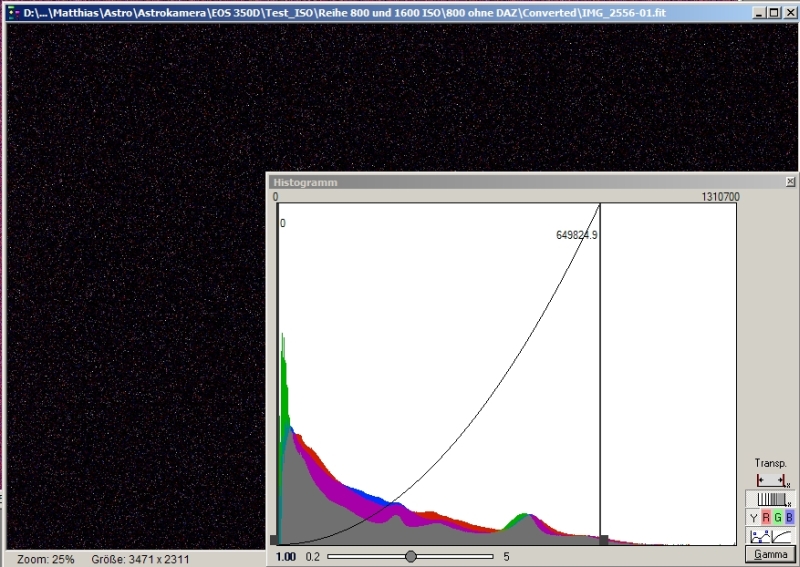Toggle the green G channel
Viewport: 800px width, 567px height.
(x=778, y=517)
